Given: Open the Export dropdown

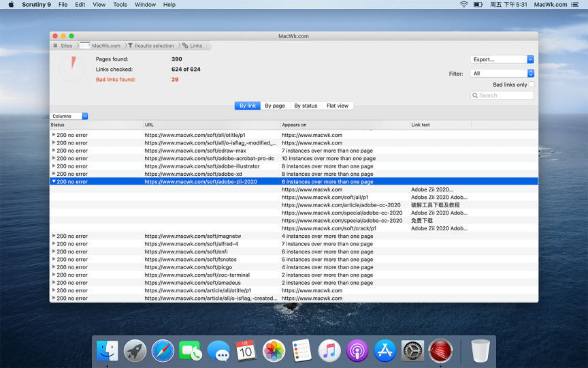Looking at the screenshot, I should point(502,59).
